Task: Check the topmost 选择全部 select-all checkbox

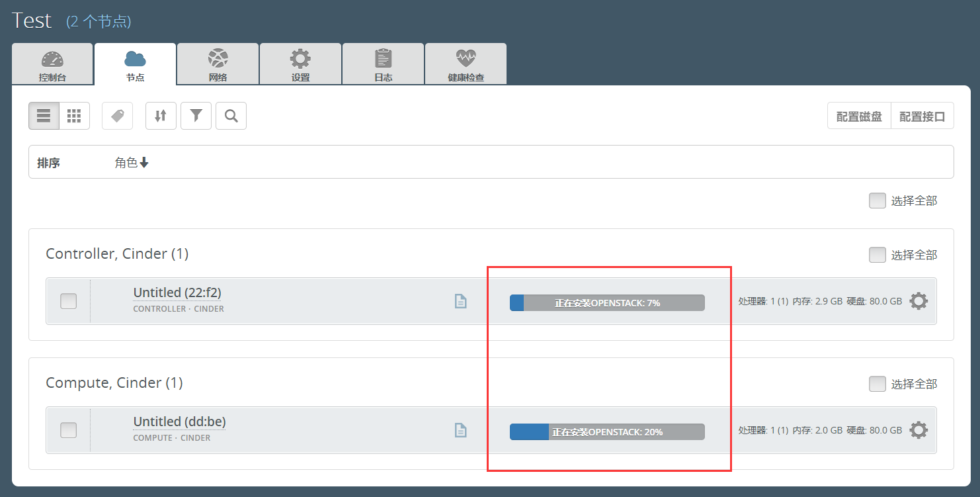Action: (877, 200)
